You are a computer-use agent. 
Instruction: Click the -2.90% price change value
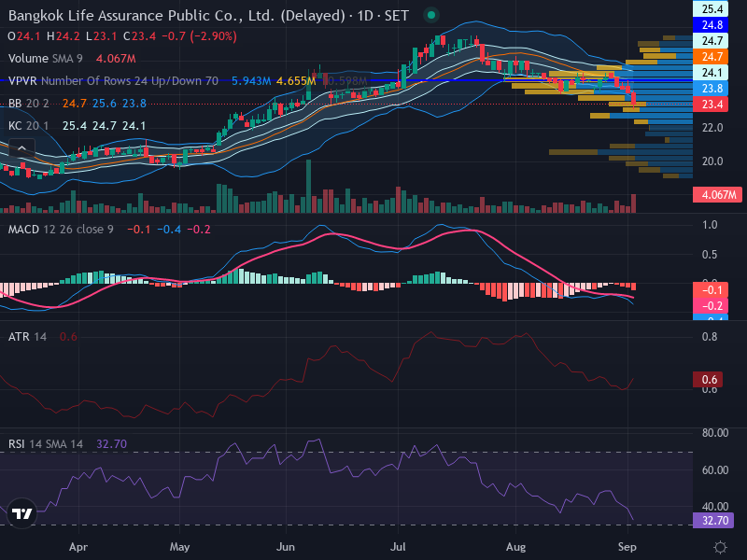pos(214,36)
